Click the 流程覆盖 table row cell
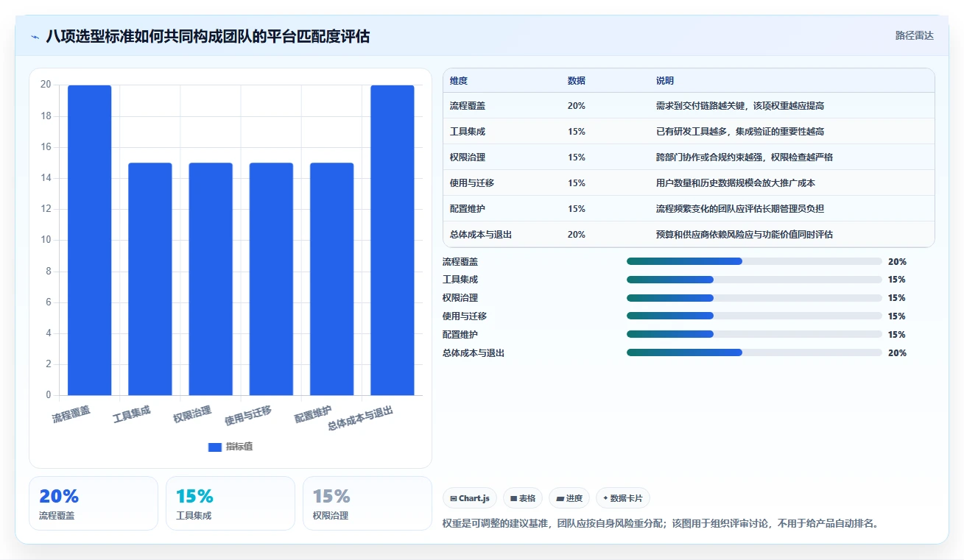964x560 pixels. click(x=468, y=106)
